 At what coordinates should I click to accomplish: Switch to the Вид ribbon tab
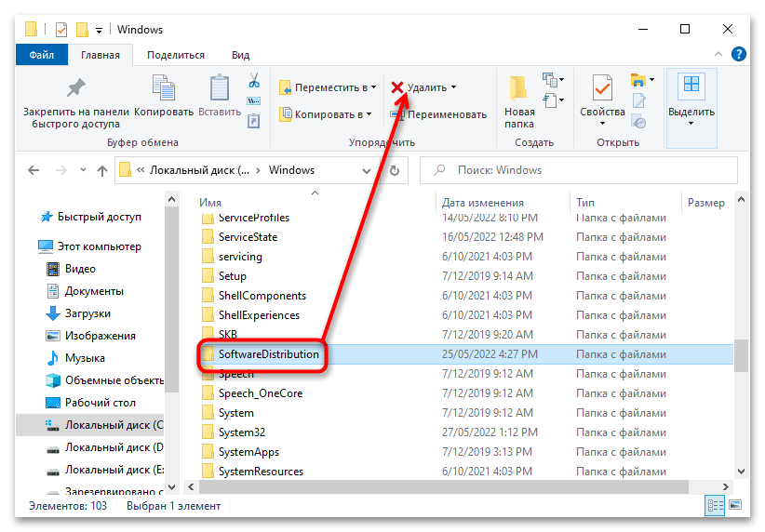click(240, 55)
